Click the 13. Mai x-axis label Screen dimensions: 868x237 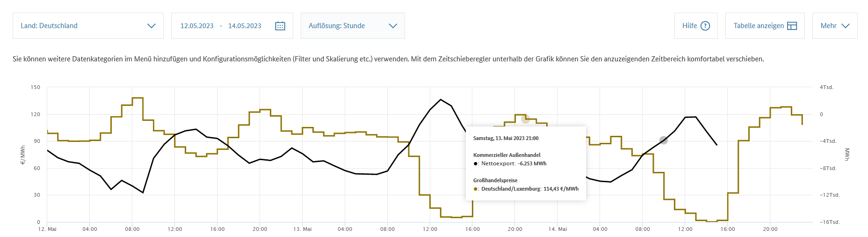(x=303, y=229)
